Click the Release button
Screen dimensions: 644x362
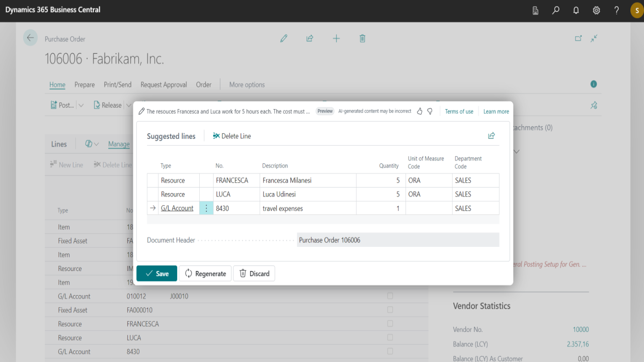point(107,105)
